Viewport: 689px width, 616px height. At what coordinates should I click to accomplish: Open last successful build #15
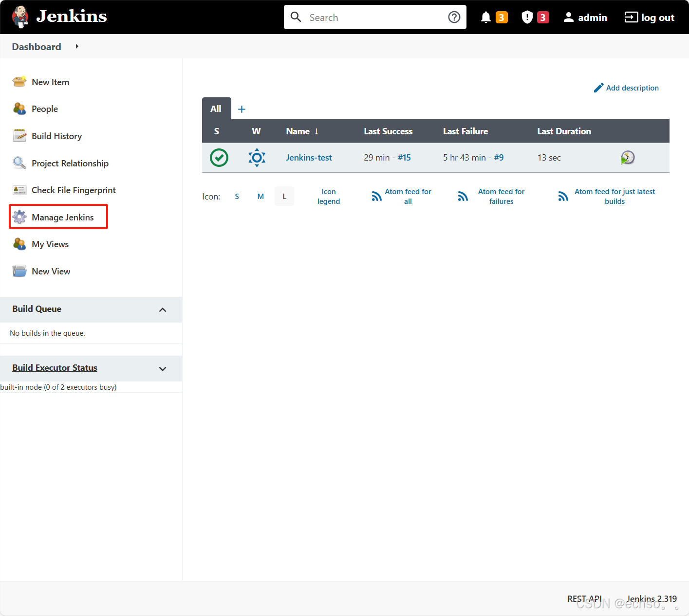coord(404,158)
